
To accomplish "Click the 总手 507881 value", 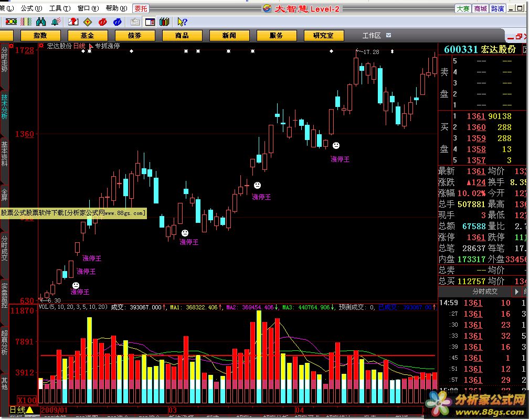I will pos(471,204).
